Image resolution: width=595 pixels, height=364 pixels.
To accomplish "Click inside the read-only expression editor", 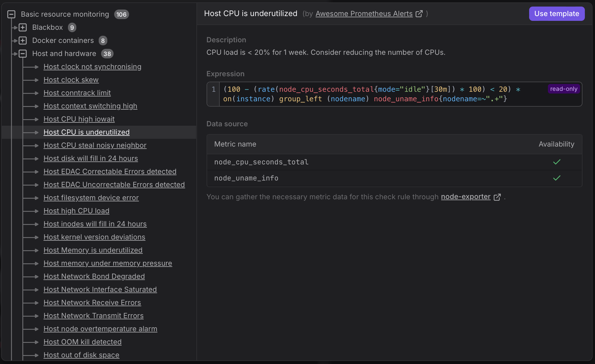I will (x=394, y=94).
